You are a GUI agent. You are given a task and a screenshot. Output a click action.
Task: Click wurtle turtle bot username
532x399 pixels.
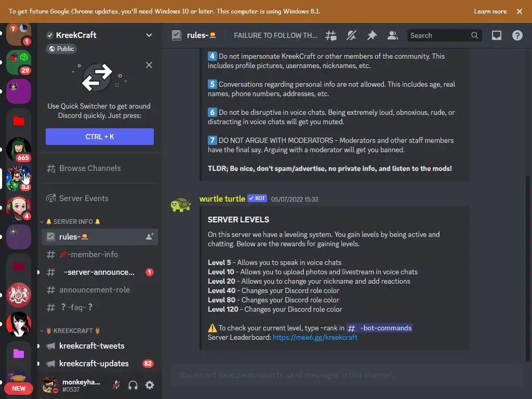222,199
